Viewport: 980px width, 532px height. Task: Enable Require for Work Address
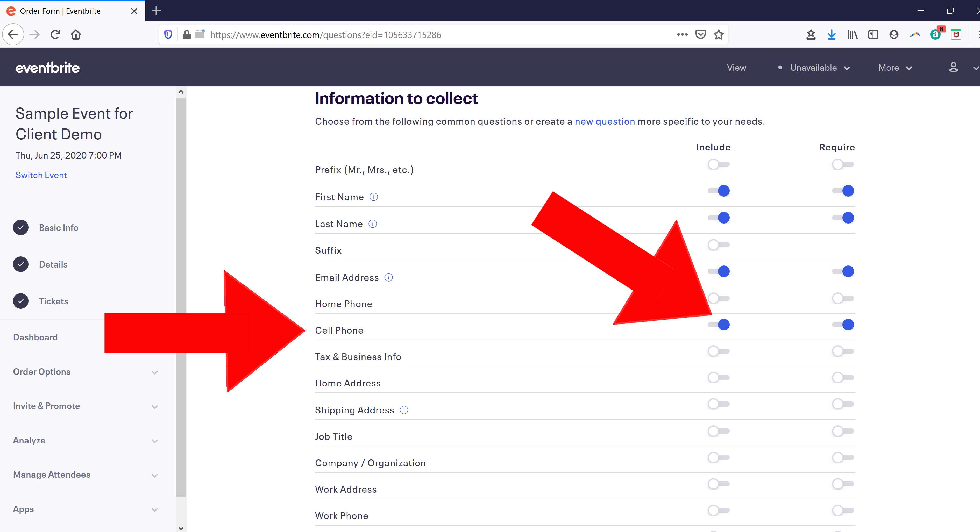tap(843, 484)
